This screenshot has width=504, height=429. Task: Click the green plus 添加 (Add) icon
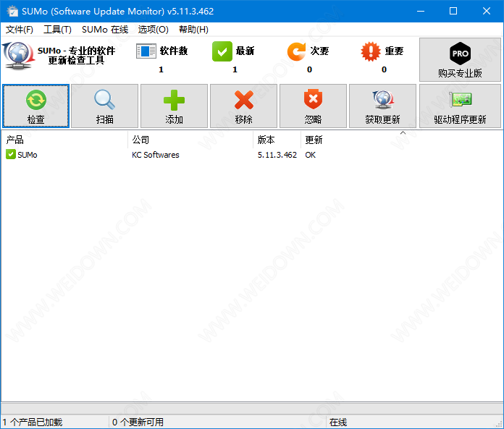[174, 100]
